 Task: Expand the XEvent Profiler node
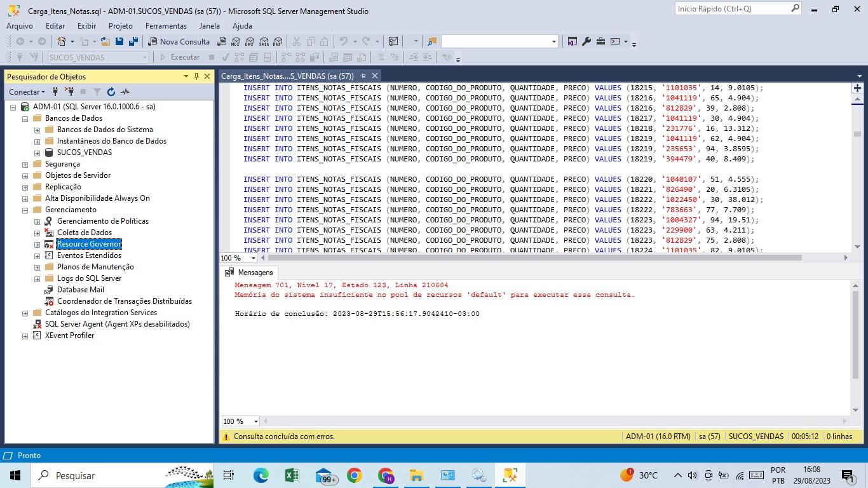pos(25,335)
